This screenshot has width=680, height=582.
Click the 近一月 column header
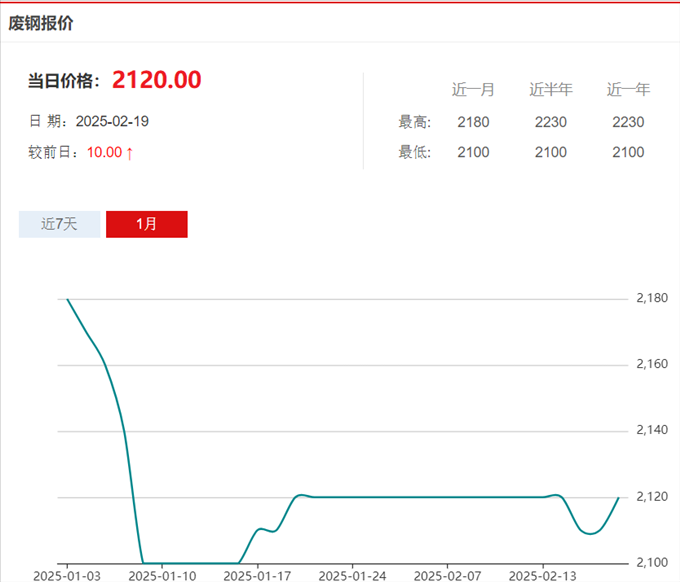tap(473, 89)
